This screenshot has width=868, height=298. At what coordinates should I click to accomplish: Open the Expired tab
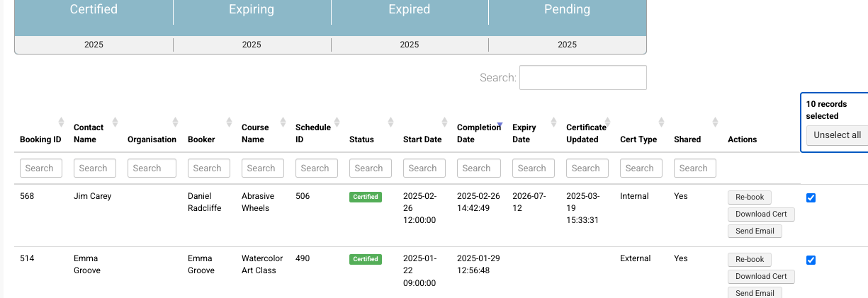point(410,10)
